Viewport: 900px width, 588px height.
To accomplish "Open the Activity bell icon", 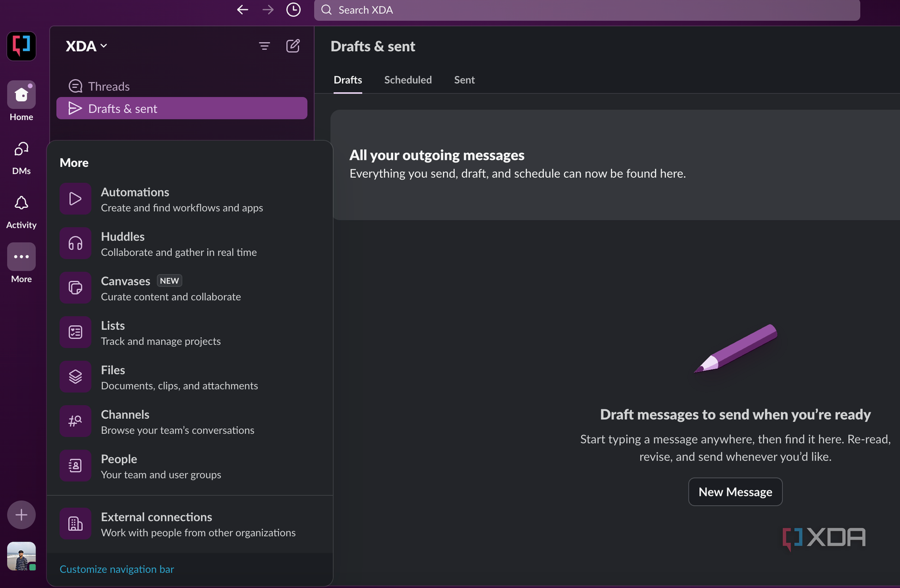I will pyautogui.click(x=21, y=204).
